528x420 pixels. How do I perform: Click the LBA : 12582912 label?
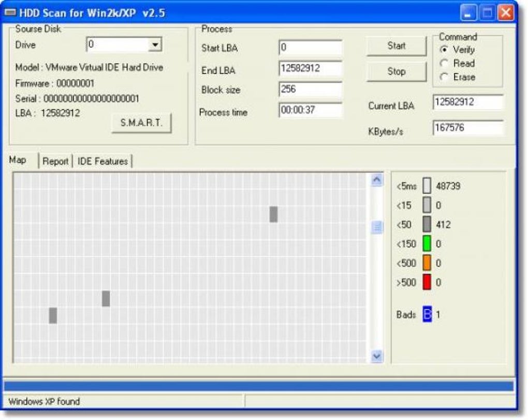(48, 113)
